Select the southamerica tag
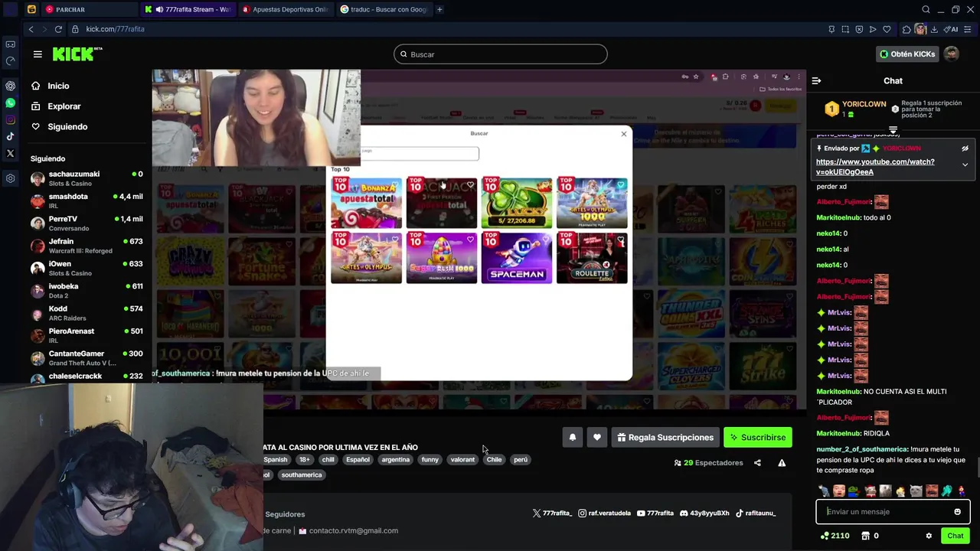The image size is (980, 551). (302, 475)
